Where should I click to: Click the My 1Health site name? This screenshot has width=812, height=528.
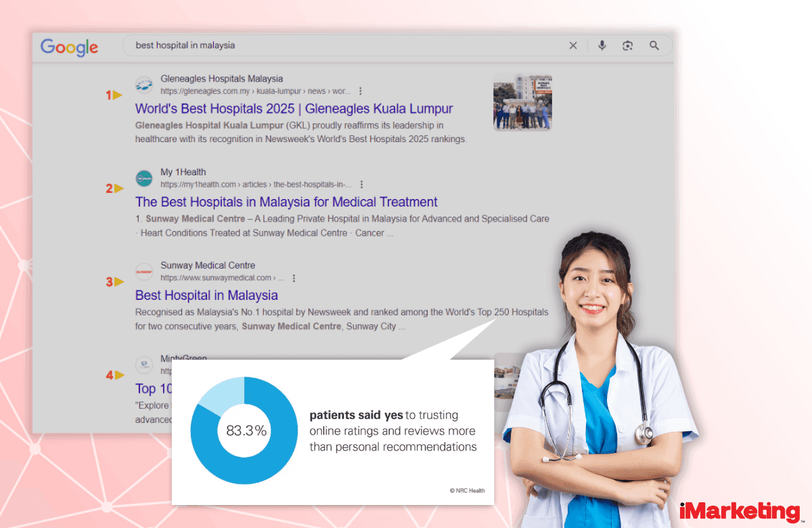point(183,172)
